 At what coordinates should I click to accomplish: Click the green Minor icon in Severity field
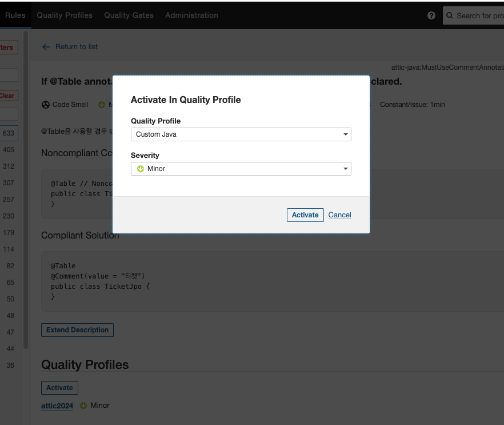coord(141,169)
